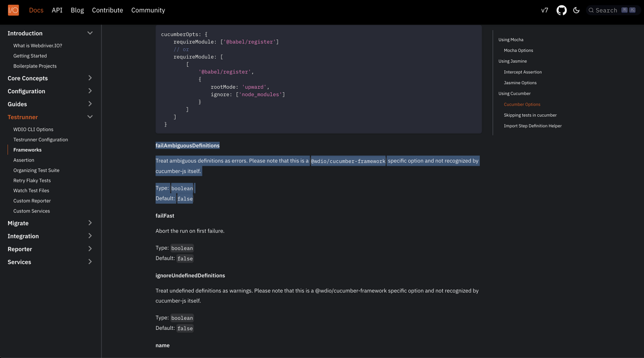Click the failFast option heading
Viewport: 644px width, 358px height.
[x=165, y=216]
